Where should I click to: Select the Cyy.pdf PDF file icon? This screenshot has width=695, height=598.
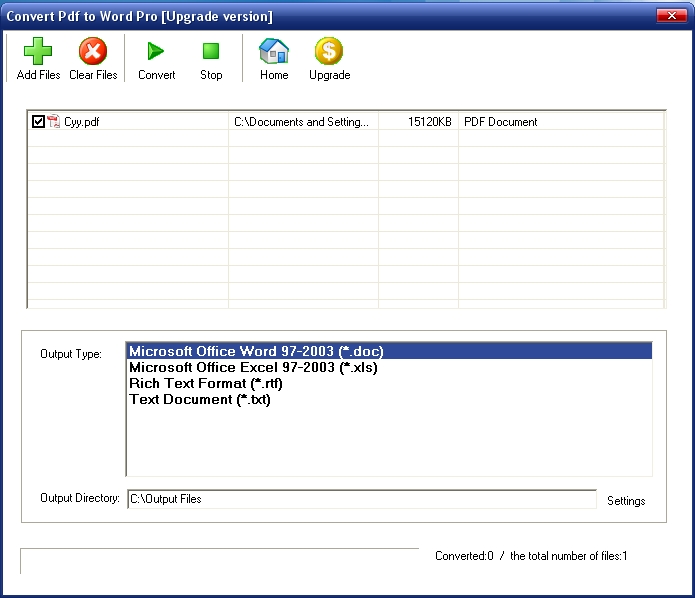[x=53, y=121]
